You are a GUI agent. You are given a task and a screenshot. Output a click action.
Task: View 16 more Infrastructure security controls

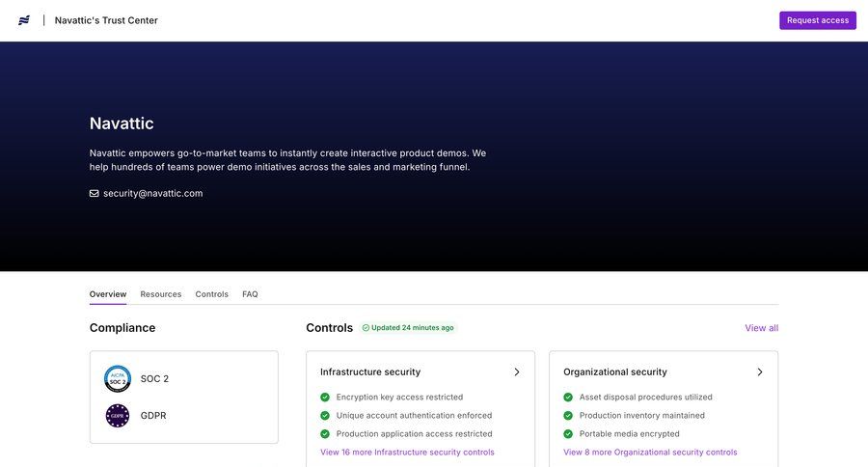tap(407, 452)
